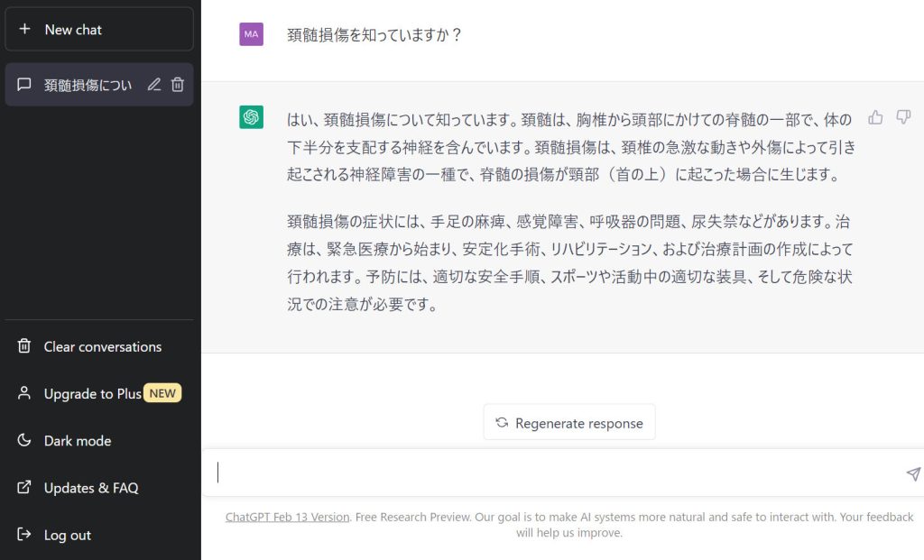Click the purple MA user avatar
Image resolution: width=924 pixels, height=560 pixels.
click(x=251, y=34)
